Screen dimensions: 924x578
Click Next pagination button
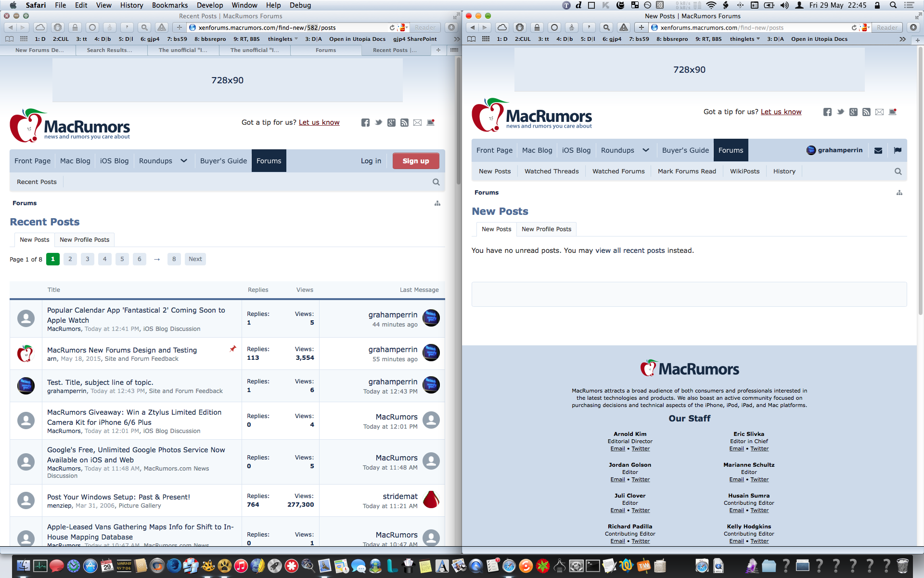195,259
